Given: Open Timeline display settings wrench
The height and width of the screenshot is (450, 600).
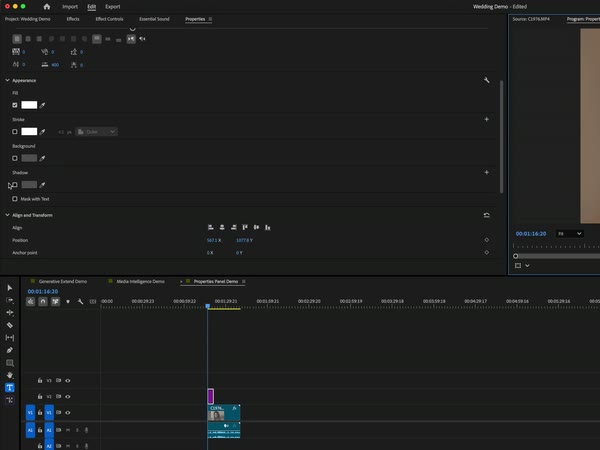Looking at the screenshot, I should [x=80, y=302].
